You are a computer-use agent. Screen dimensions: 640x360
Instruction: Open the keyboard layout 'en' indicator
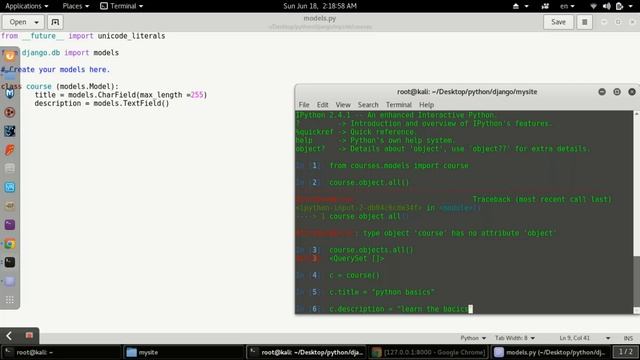coord(567,6)
